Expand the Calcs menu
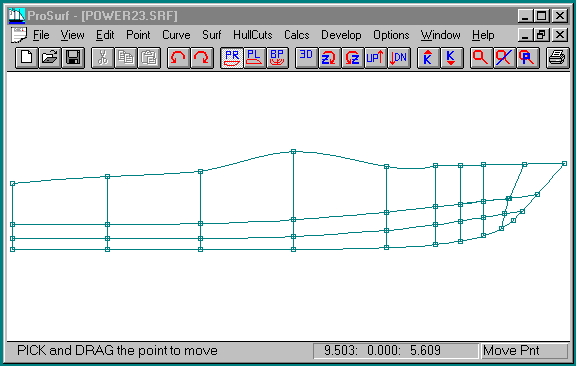Screen dimensions: 576x367 (296, 35)
